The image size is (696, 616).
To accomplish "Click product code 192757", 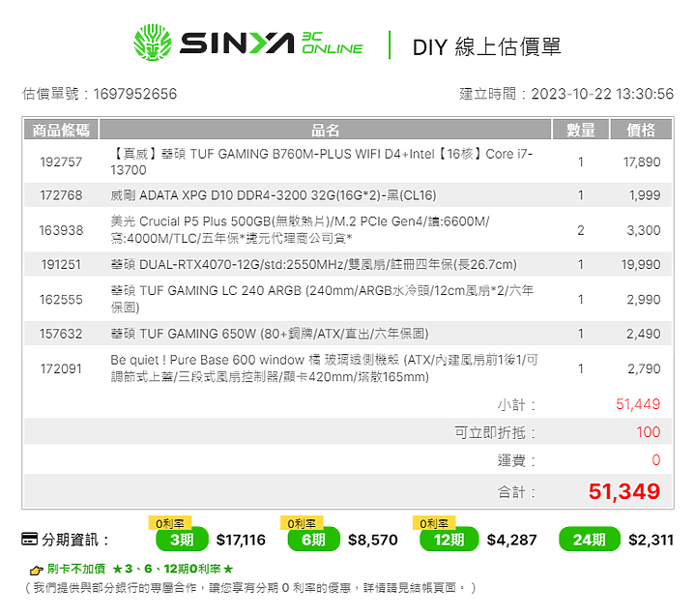I will click(x=61, y=161).
